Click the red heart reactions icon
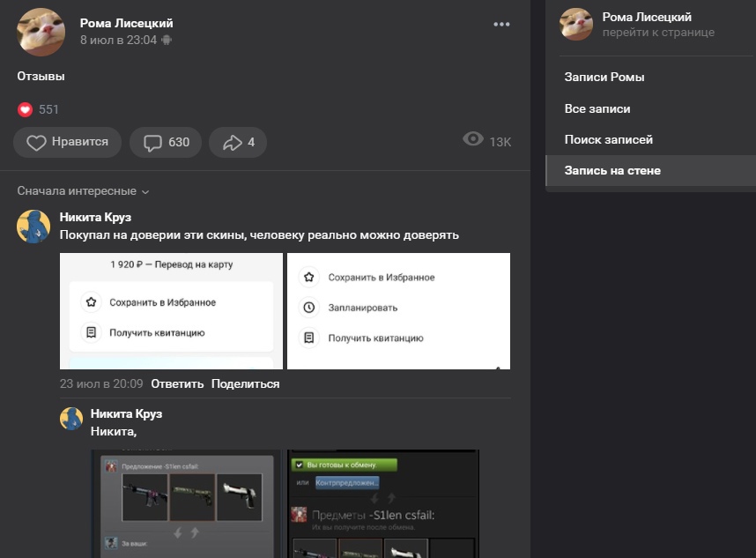The image size is (756, 558). point(25,109)
